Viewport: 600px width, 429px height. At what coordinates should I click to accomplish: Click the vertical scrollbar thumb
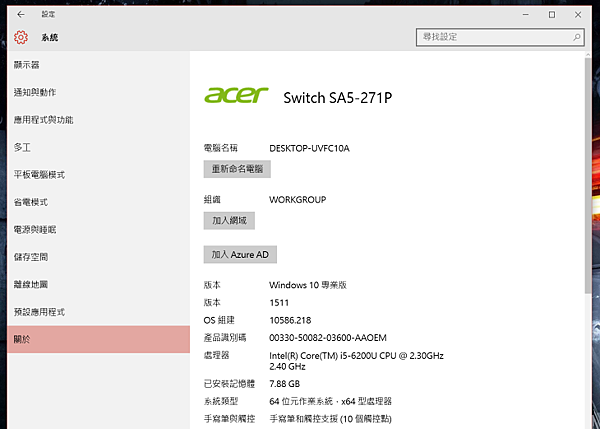(588, 176)
